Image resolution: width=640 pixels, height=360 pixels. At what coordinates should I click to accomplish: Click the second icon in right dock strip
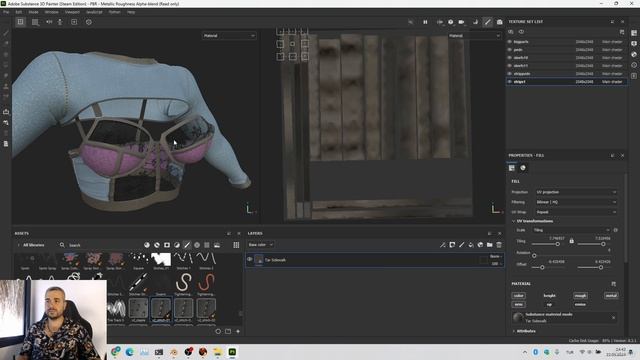[634, 44]
